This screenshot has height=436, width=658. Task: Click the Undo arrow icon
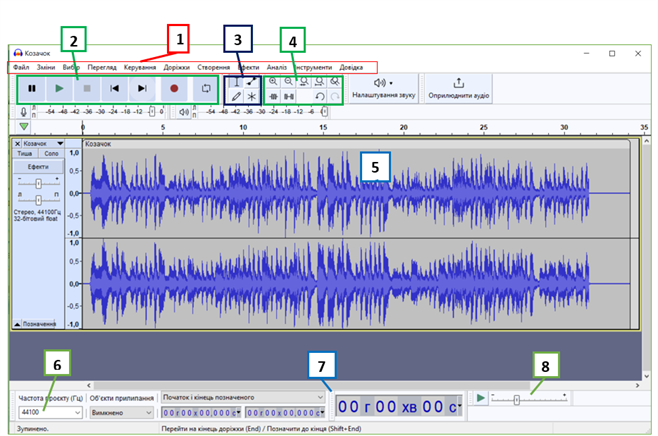pyautogui.click(x=319, y=97)
